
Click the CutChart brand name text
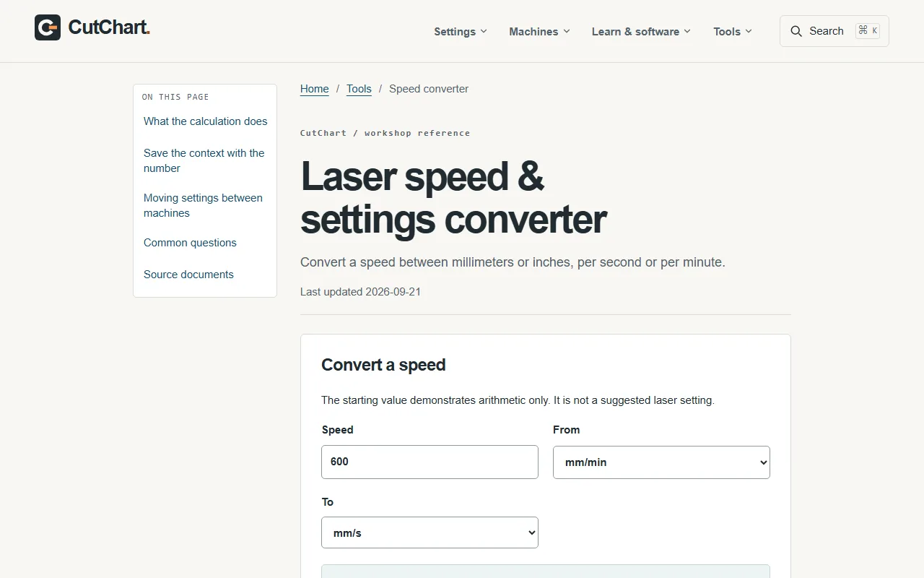[x=109, y=27]
